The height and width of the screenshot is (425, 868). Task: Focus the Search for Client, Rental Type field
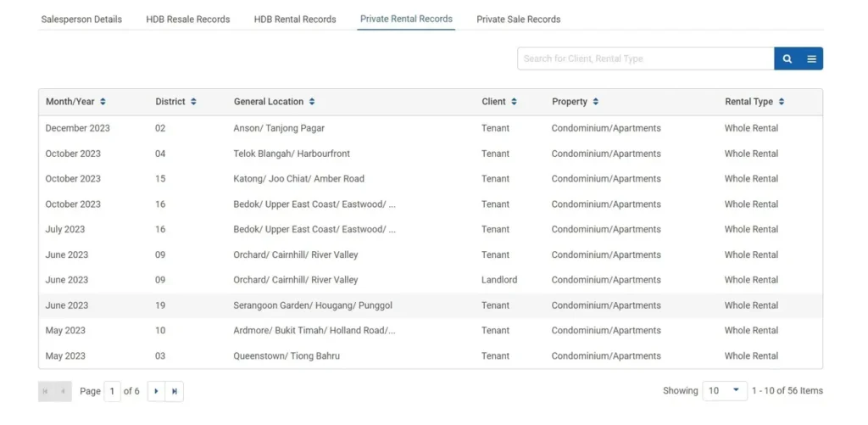point(645,59)
